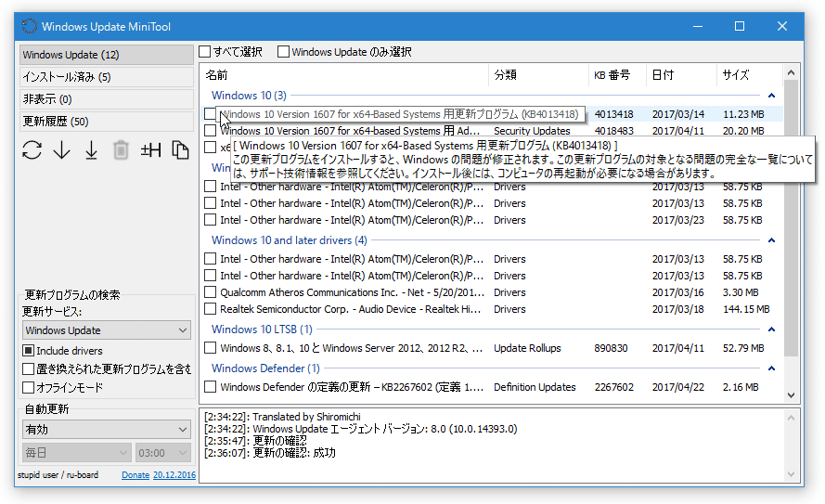The width and height of the screenshot is (825, 504).
Task: Sort by 日付 column header
Action: (681, 74)
